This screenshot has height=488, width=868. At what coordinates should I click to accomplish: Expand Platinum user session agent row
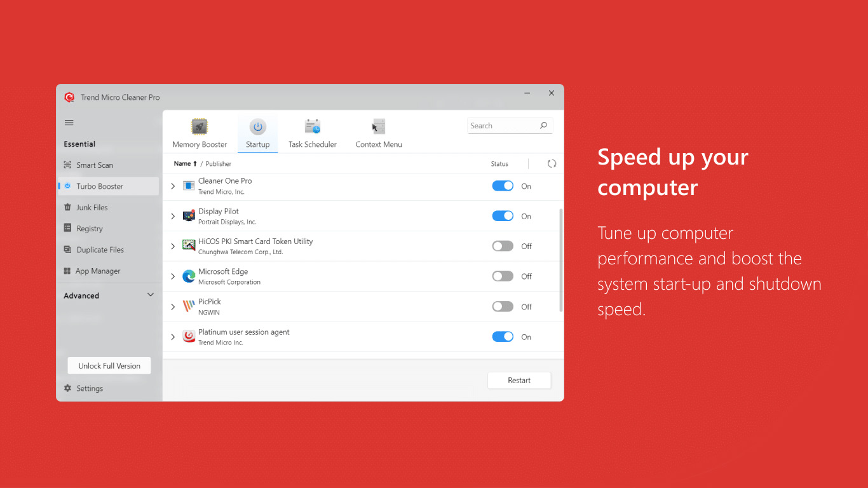coord(173,337)
